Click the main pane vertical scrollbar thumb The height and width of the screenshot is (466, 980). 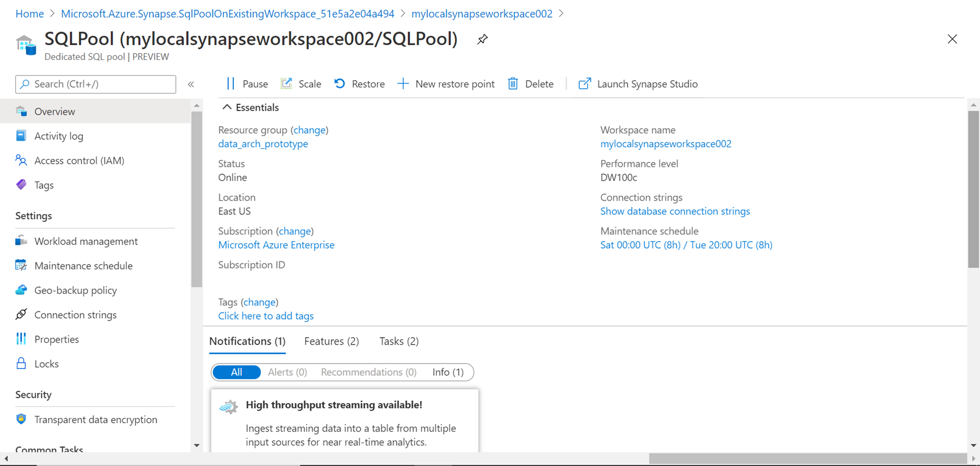(974, 189)
